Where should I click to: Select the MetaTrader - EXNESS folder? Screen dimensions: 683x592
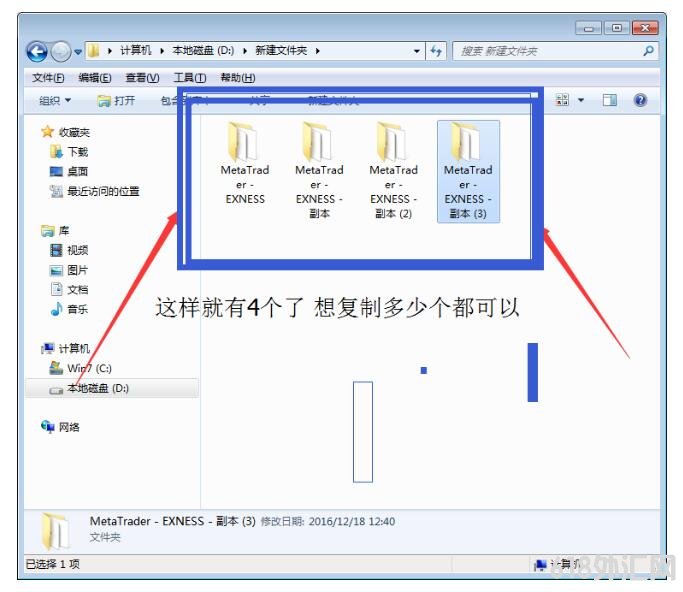click(245, 163)
